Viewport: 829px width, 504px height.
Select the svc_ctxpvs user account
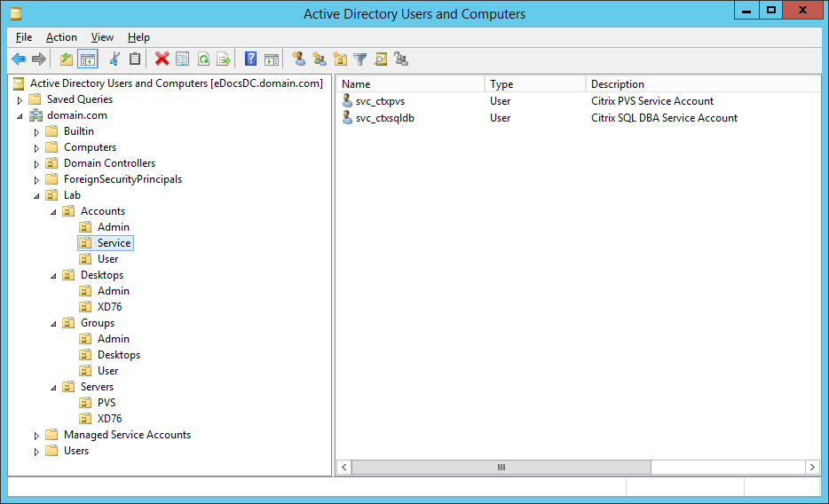380,101
